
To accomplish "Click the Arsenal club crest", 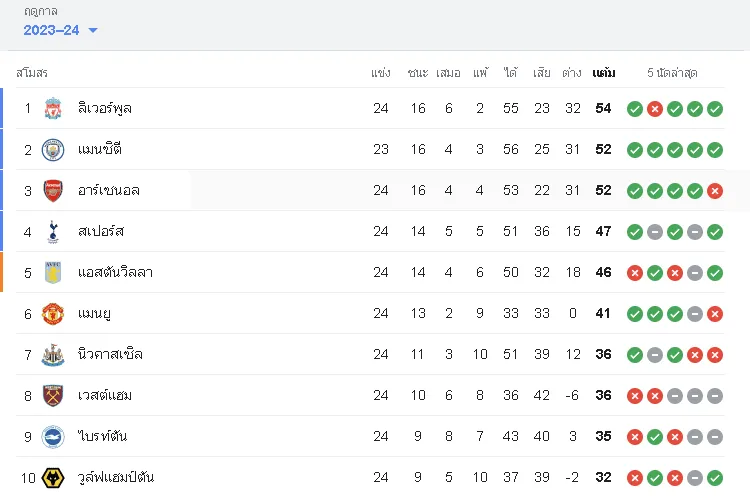I will click(x=53, y=190).
